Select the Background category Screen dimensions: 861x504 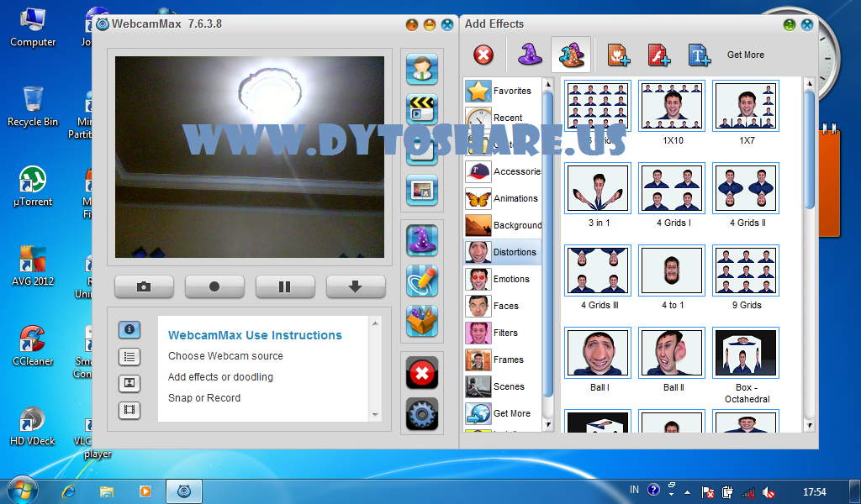pos(503,225)
